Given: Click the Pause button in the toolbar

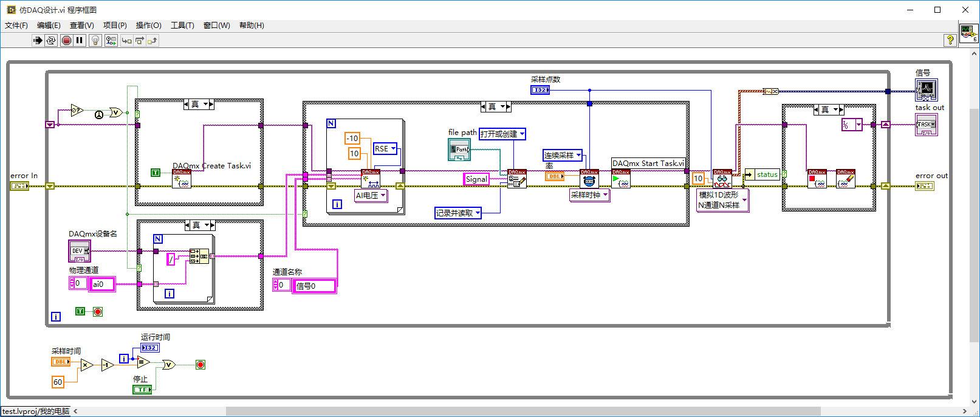Looking at the screenshot, I should click(80, 40).
